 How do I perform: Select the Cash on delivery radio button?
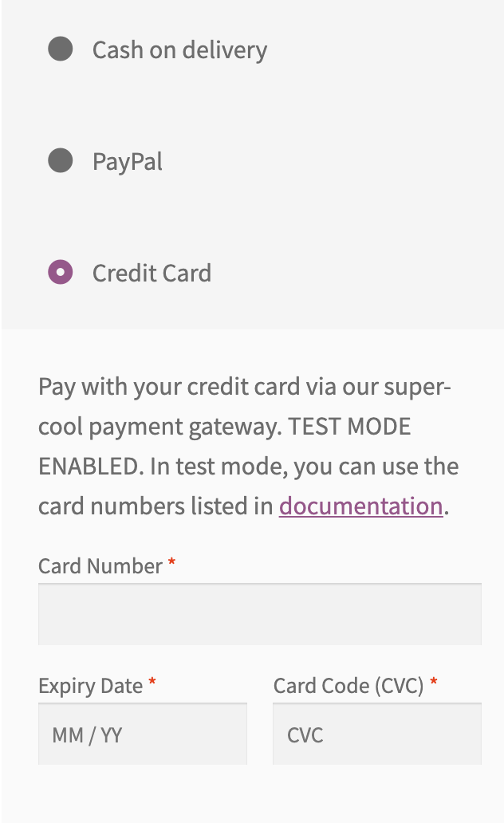(x=61, y=49)
